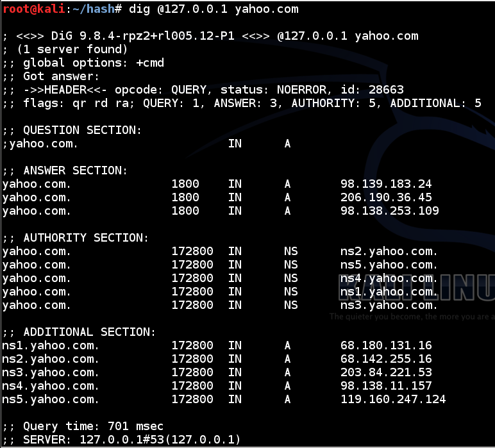Screen dimensions: 495x448
Task: Click 'ns1.yahoo.com.' in the additional section
Action: click(x=51, y=346)
